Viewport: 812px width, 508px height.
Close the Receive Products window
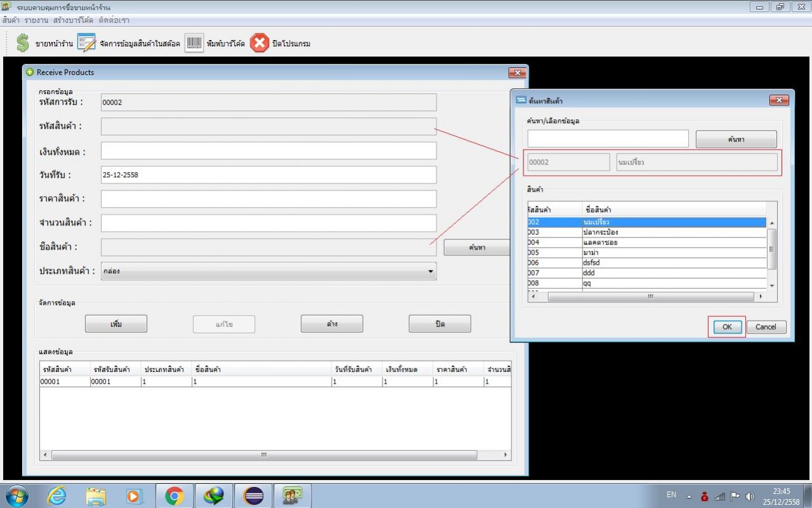click(x=517, y=72)
